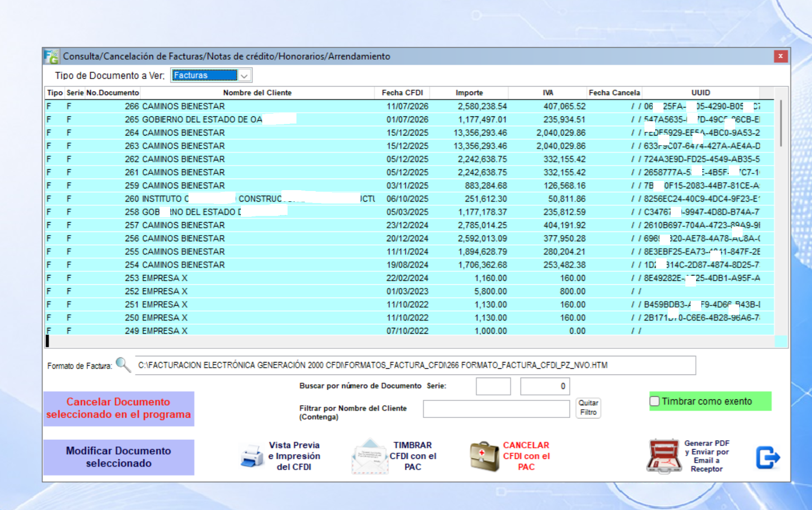Click the envelope icon for TIMBRAR CFDI

[370, 456]
